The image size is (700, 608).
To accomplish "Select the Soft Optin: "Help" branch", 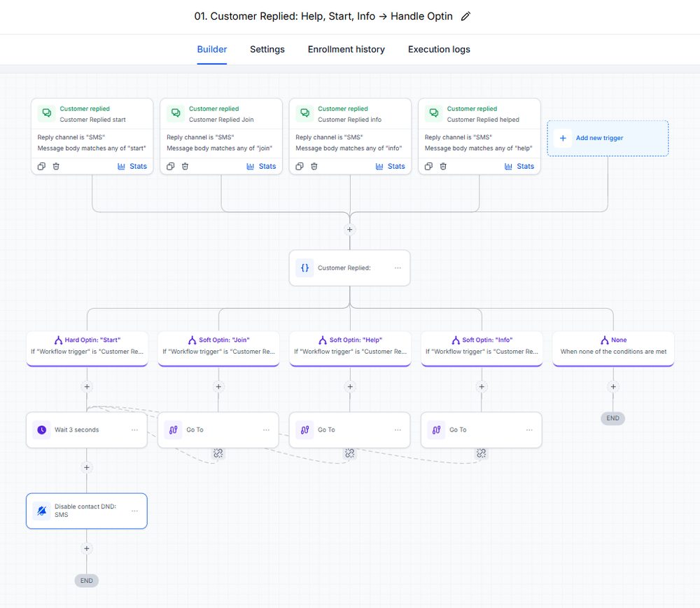I will [x=351, y=348].
